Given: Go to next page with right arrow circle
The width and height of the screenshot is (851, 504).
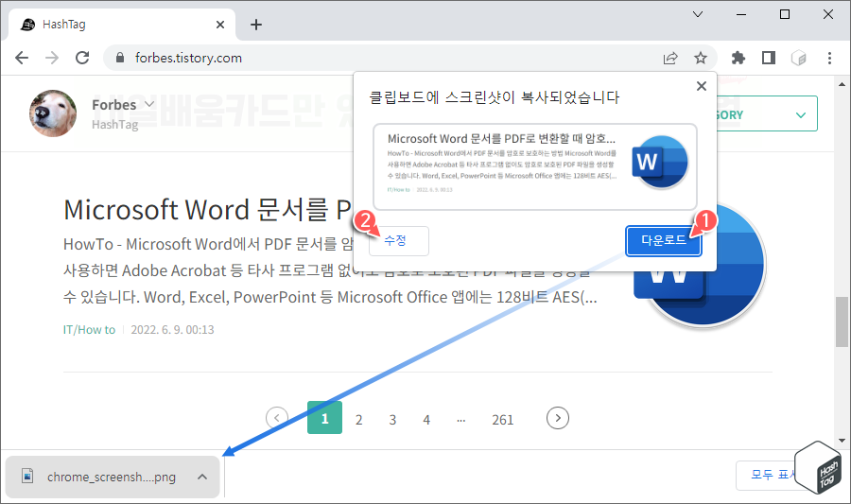Looking at the screenshot, I should click(x=557, y=418).
